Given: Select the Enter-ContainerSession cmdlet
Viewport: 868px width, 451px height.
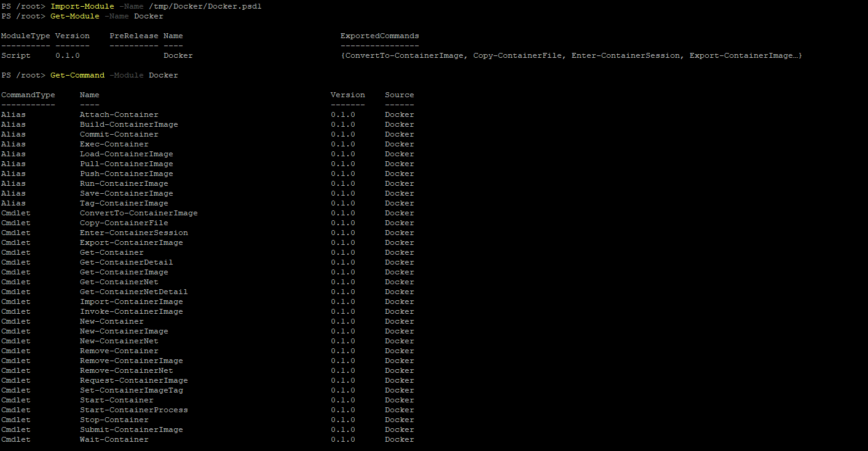Looking at the screenshot, I should [134, 232].
